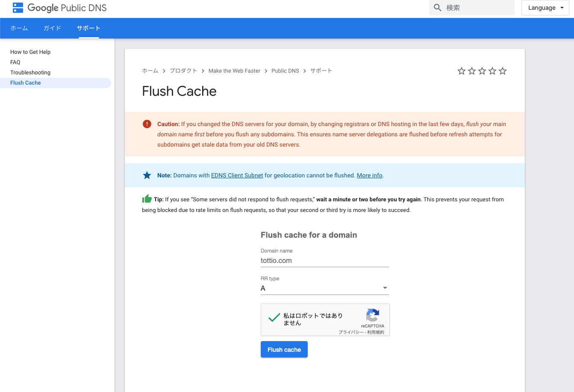This screenshot has width=574, height=392.
Task: Go to サポート breadcrumb link
Action: tap(321, 71)
